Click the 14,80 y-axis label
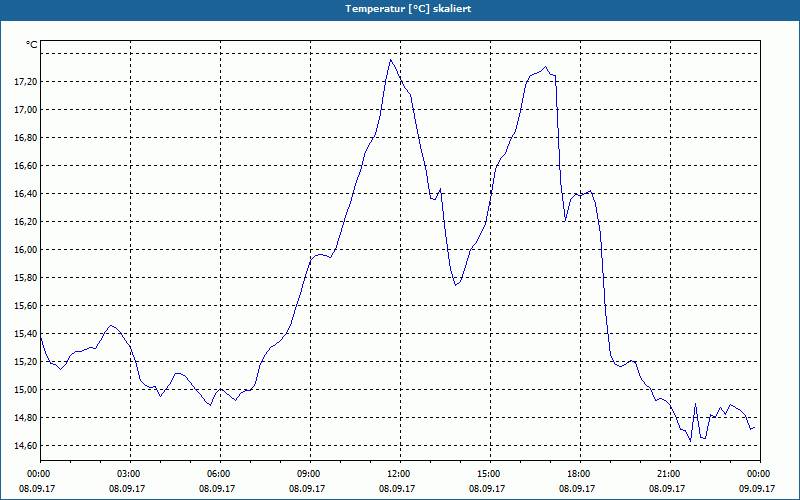The height and width of the screenshot is (500, 800). [28, 418]
